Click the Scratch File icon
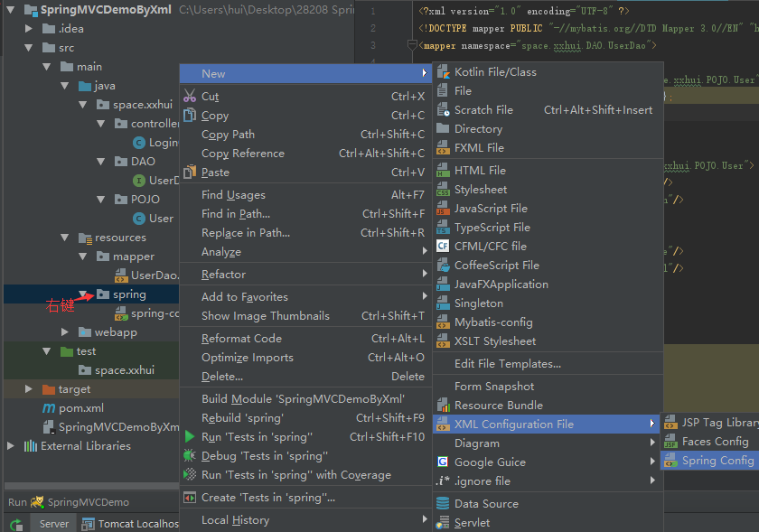The height and width of the screenshot is (532, 759). (x=443, y=110)
